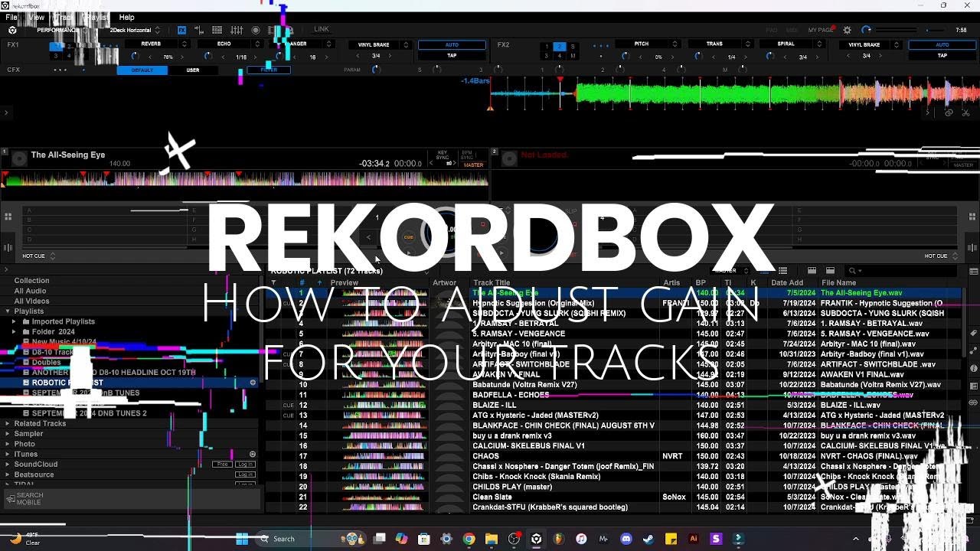Open Steam from the taskbar

(648, 539)
